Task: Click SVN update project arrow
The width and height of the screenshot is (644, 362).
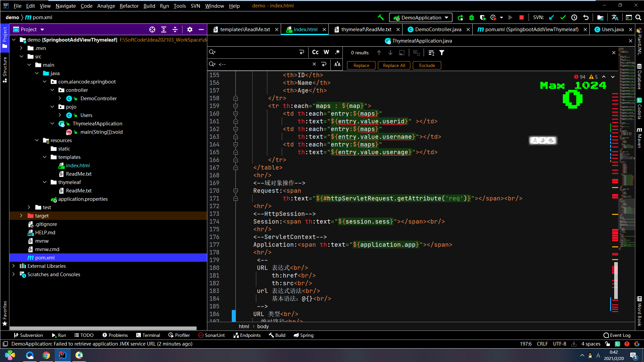Action: tap(552, 17)
